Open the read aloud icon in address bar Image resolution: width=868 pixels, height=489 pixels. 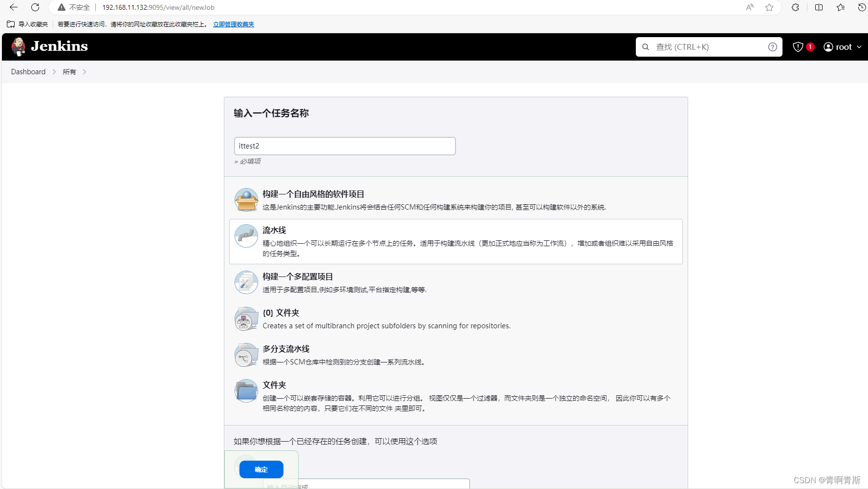(x=750, y=7)
